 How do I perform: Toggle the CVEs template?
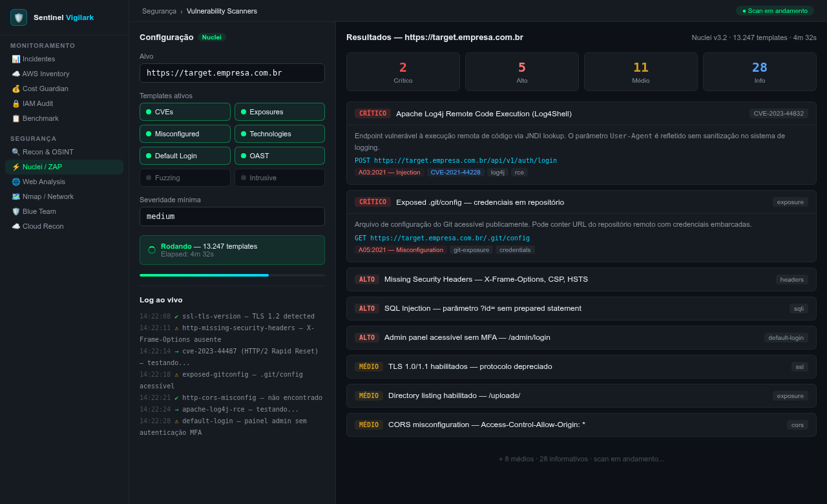coord(185,112)
